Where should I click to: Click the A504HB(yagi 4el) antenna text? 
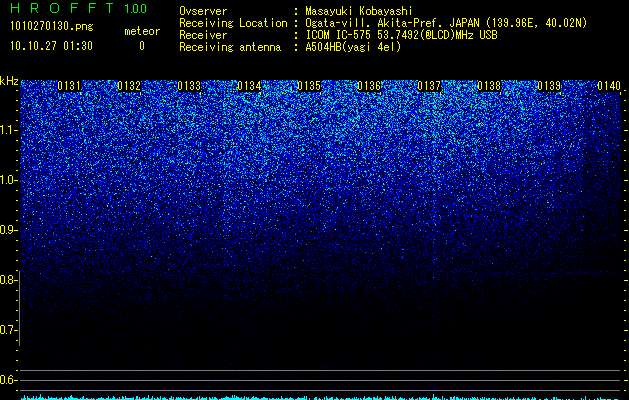coord(353,47)
